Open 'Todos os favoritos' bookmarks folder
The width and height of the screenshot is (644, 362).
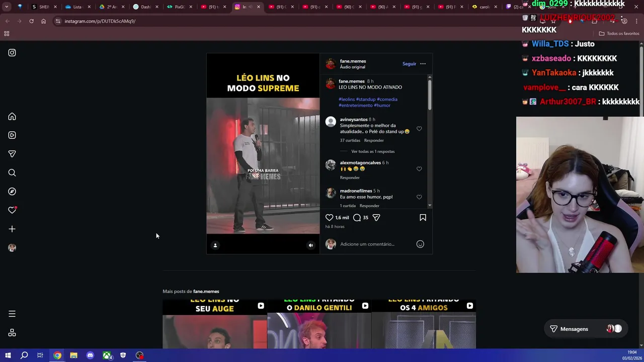click(x=619, y=34)
